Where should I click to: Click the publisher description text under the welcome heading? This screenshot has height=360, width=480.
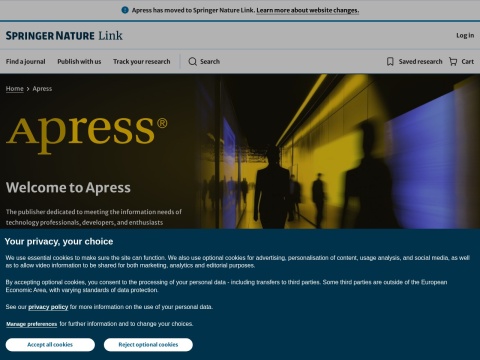(x=94, y=217)
